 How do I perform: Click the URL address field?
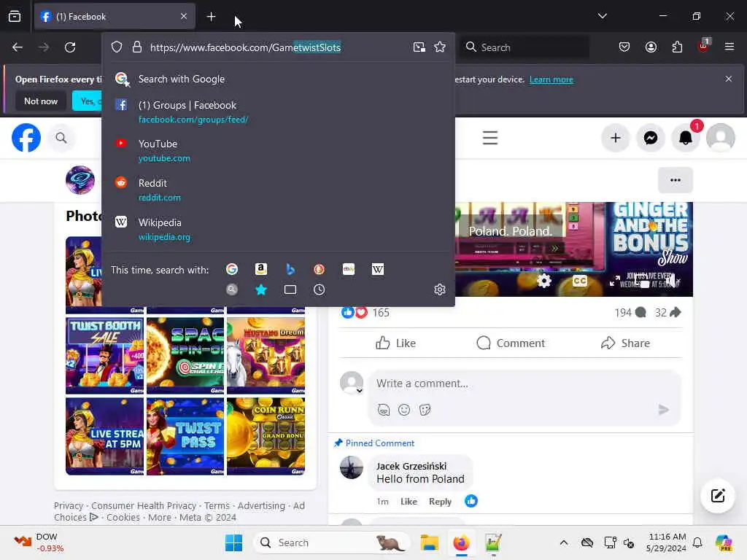coord(278,47)
